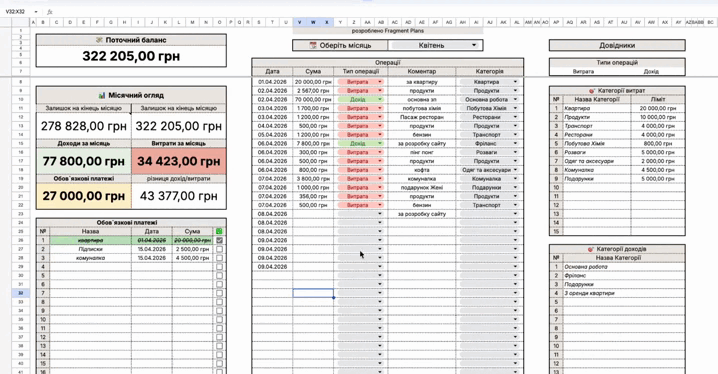The width and height of the screenshot is (718, 374).
Task: Check the Підписки payment checkbox
Action: coord(219,249)
